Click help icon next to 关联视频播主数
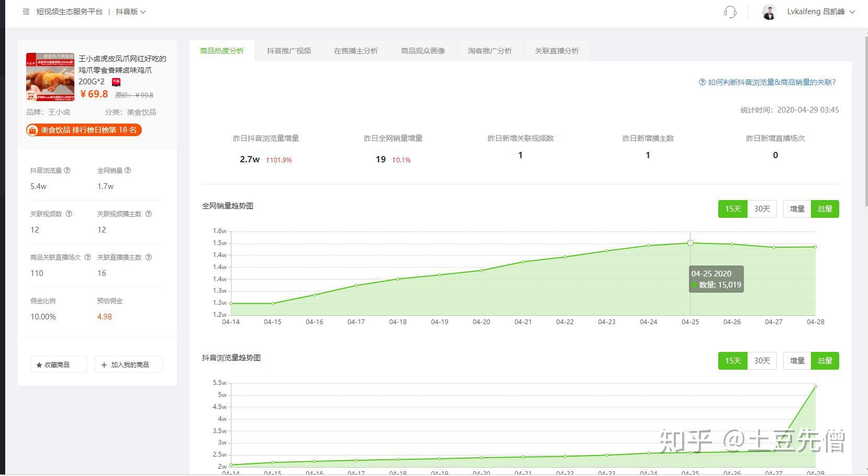Screen dimensions: 868x476 point(149,214)
